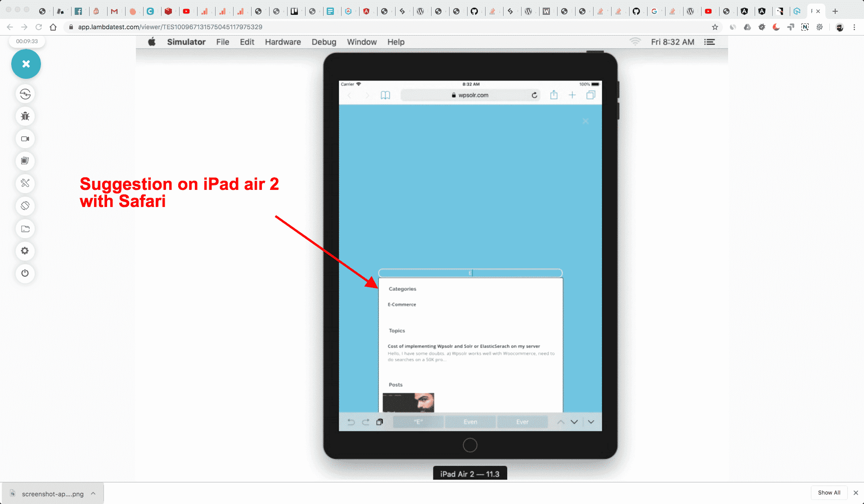The height and width of the screenshot is (504, 864).
Task: Click the video recording sidebar icon
Action: tap(25, 139)
